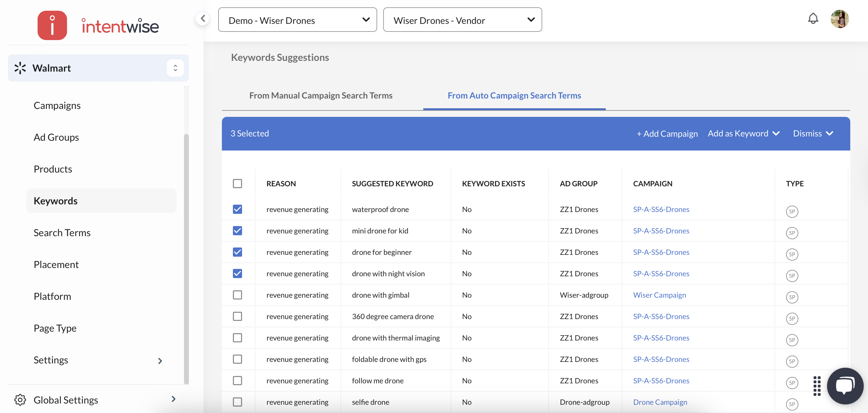Open Placement in the sidebar
The image size is (868, 413).
[56, 264]
